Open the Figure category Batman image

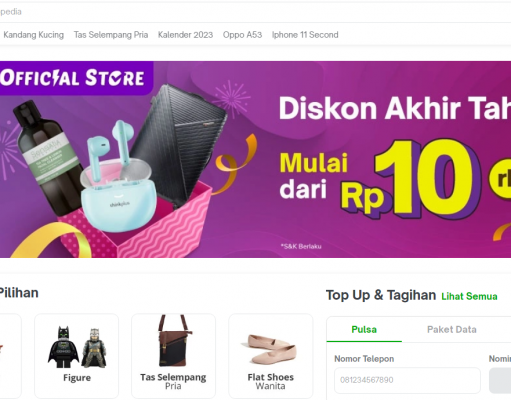tap(77, 347)
